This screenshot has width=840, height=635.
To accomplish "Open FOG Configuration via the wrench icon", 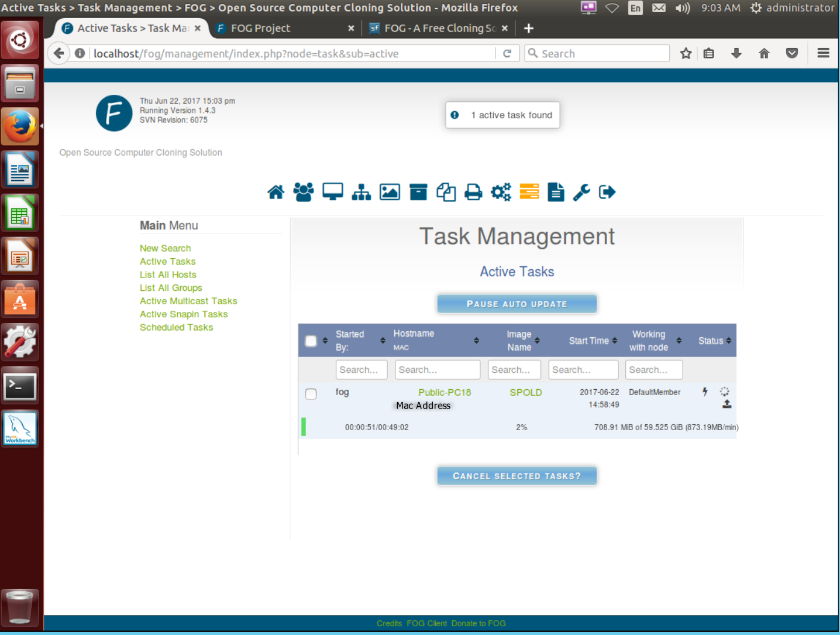I will click(581, 191).
